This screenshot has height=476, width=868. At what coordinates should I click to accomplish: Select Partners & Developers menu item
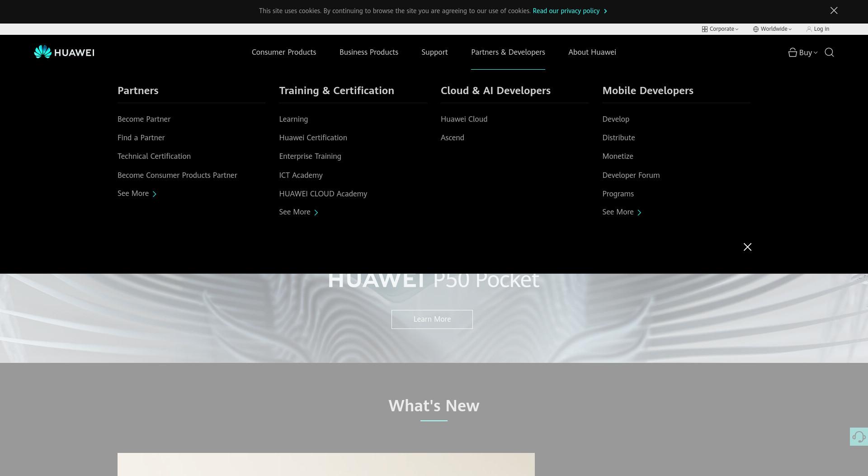[508, 52]
